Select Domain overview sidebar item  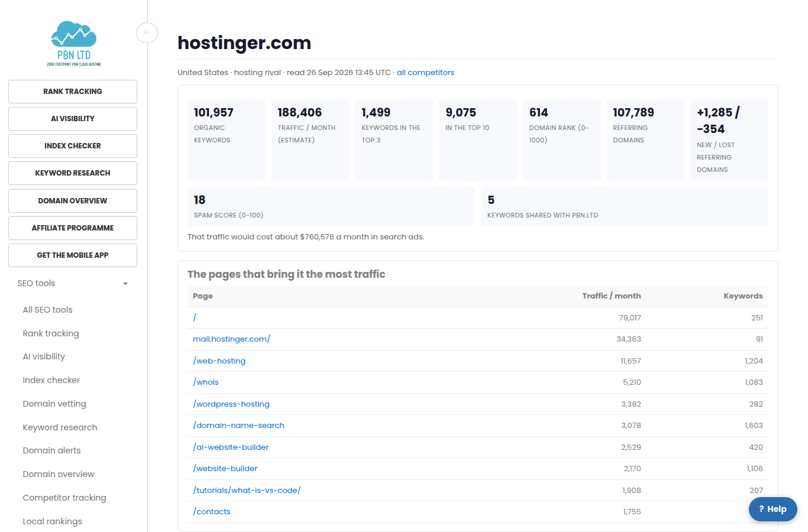tap(59, 474)
